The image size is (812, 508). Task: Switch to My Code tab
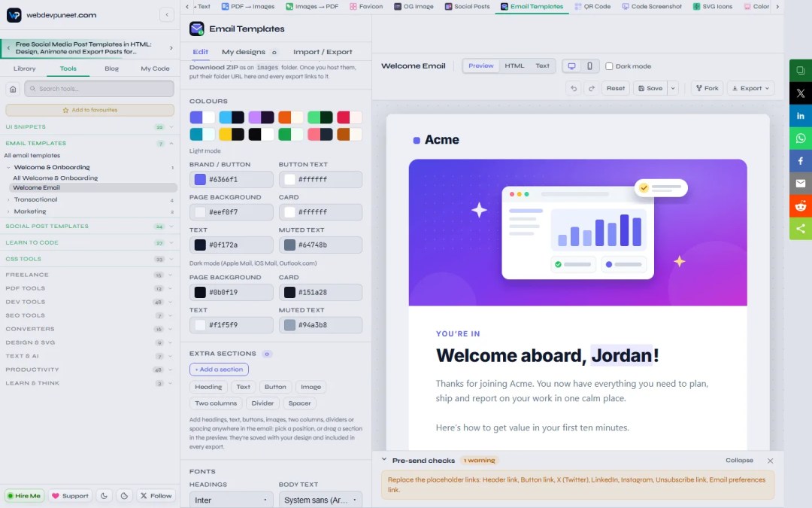pos(155,68)
